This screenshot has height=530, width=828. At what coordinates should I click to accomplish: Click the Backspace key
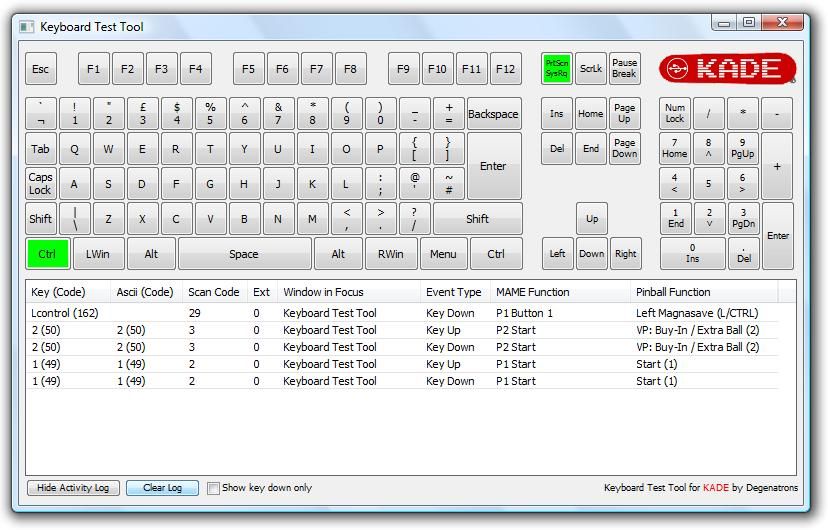[493, 113]
